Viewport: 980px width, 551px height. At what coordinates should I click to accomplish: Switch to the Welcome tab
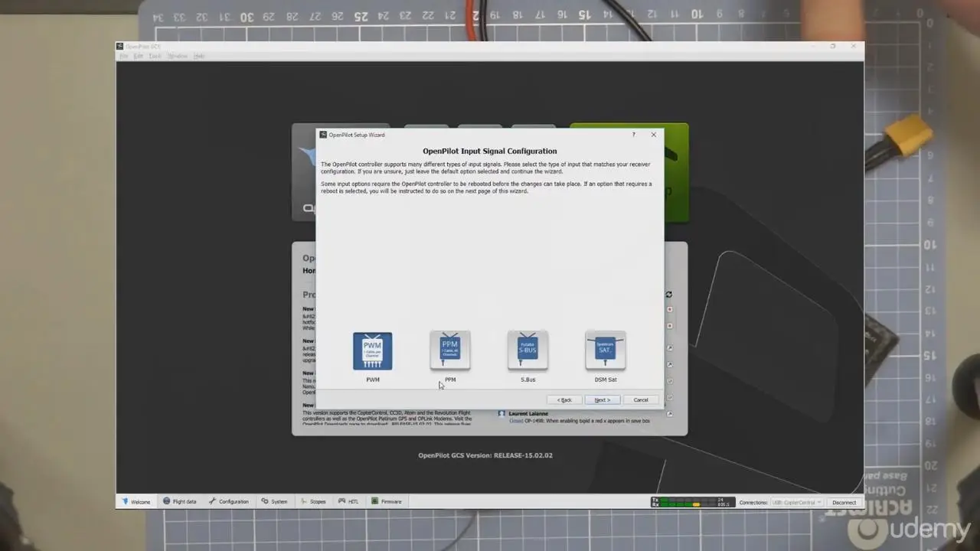click(136, 502)
